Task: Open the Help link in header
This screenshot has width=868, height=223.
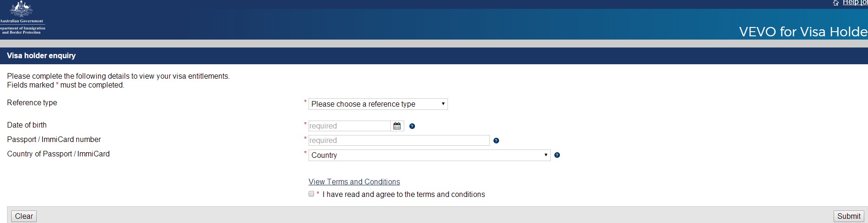Action: tap(854, 2)
